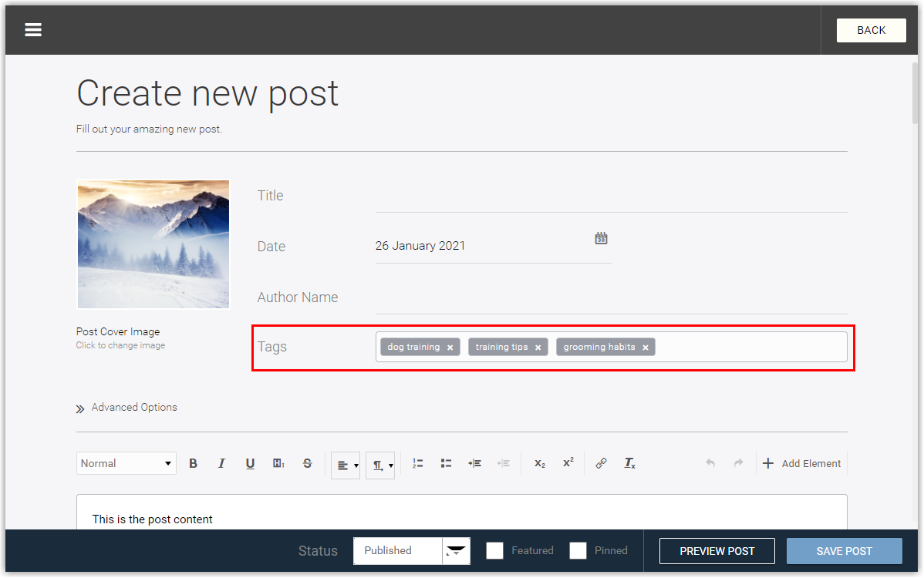Toggle underline formatting
924x578 pixels.
250,462
